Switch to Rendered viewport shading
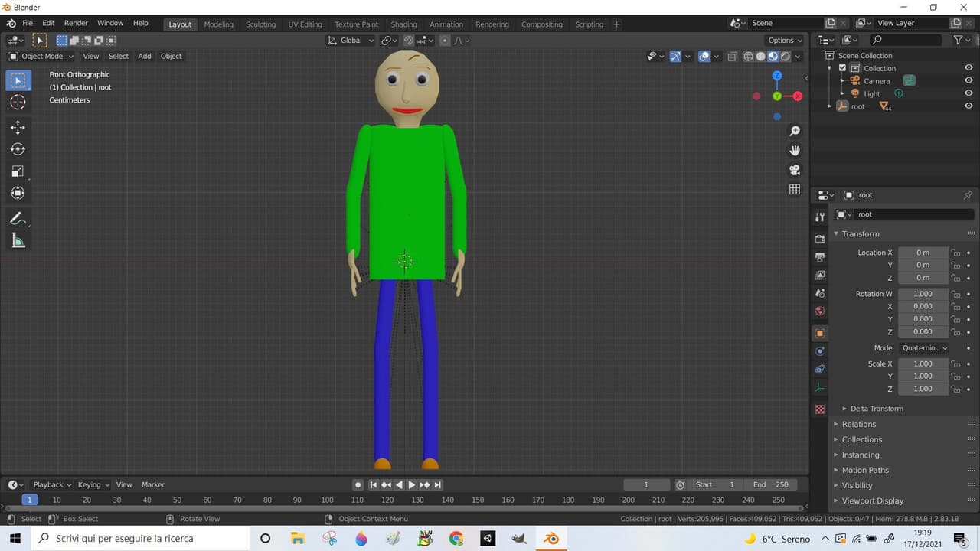The height and width of the screenshot is (551, 980). coord(786,56)
